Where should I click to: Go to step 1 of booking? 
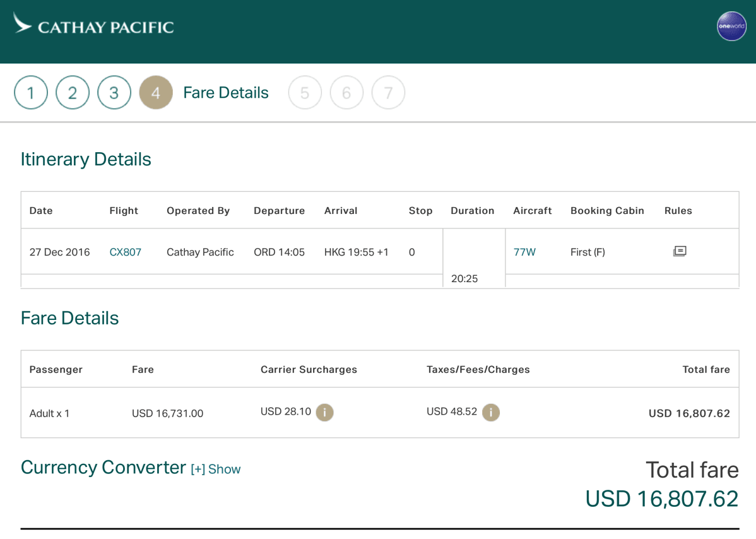pos(31,93)
